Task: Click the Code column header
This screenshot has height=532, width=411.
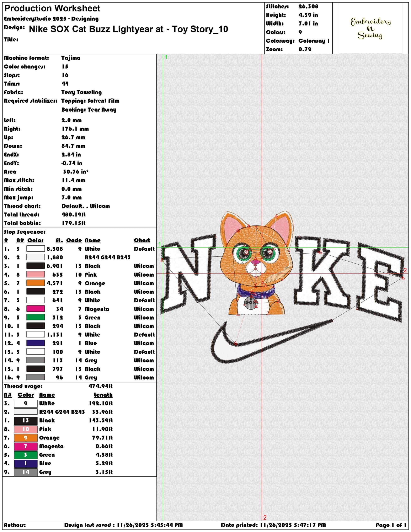Action: 74,240
